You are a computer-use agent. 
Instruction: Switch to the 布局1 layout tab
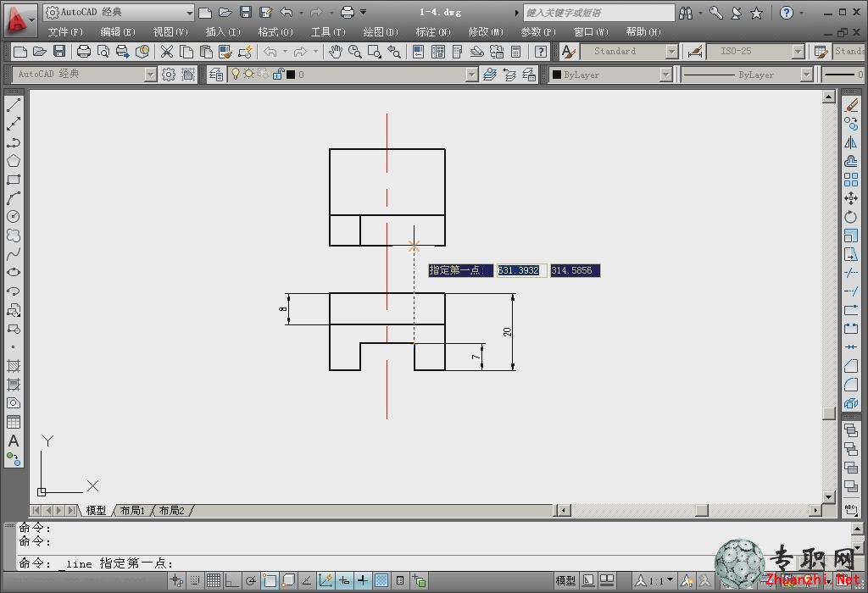(x=132, y=510)
